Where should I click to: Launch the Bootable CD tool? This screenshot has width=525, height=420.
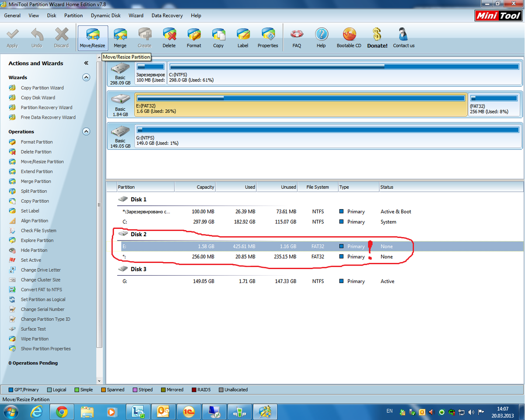coord(349,38)
